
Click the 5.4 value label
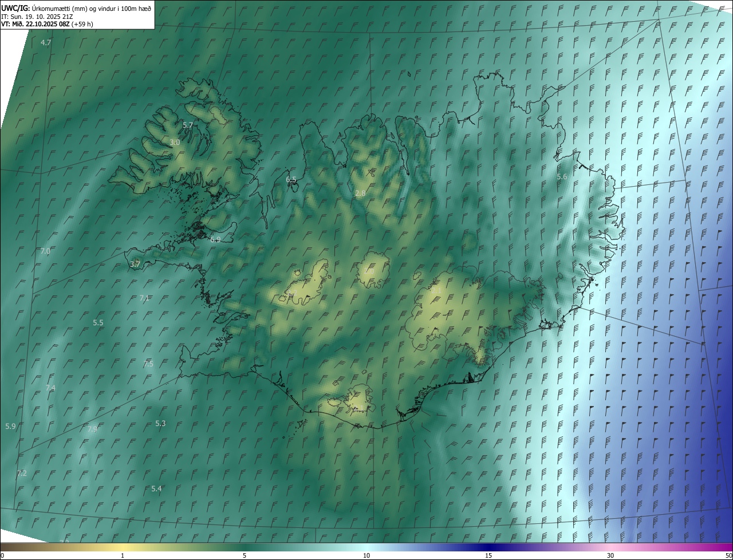pos(156,489)
